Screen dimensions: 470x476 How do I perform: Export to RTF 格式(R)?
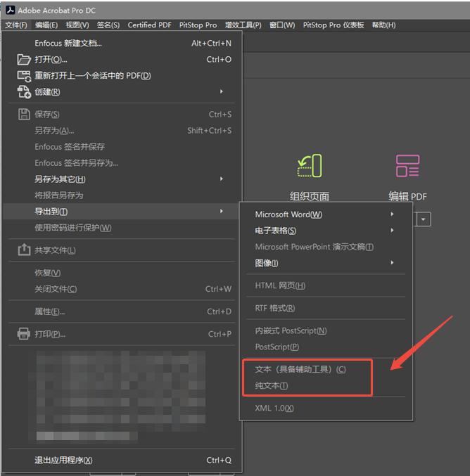[x=326, y=308]
